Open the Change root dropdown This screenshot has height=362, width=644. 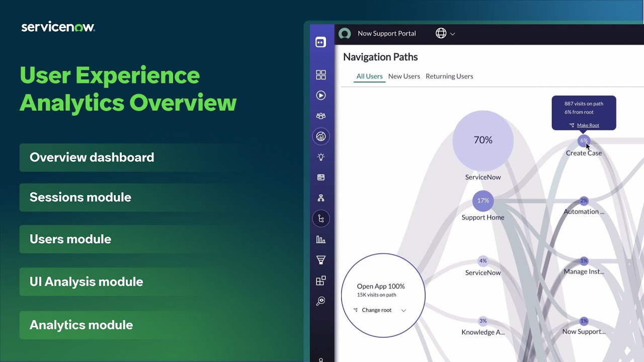pos(380,310)
